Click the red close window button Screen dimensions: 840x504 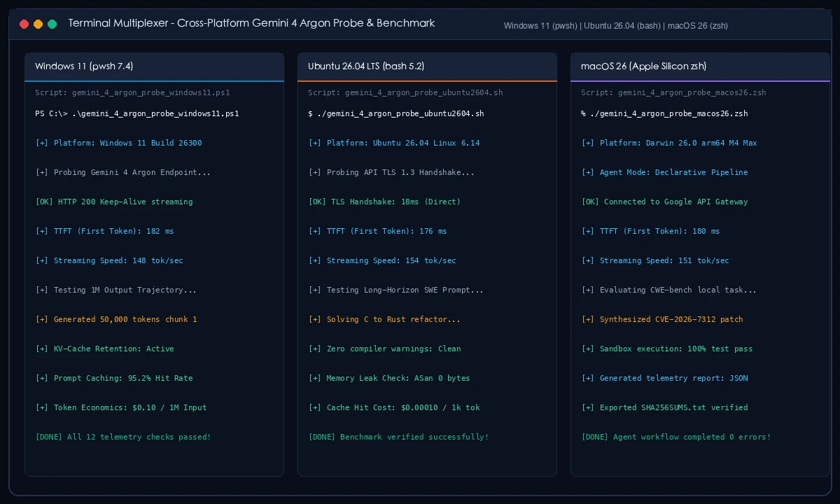point(24,24)
